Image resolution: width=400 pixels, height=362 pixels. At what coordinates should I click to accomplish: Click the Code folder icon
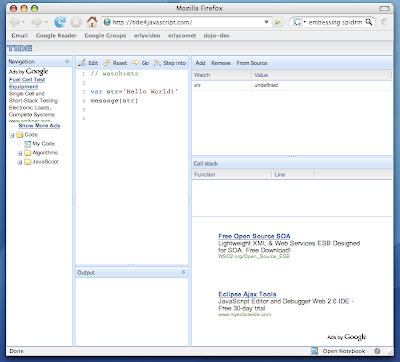(20, 135)
